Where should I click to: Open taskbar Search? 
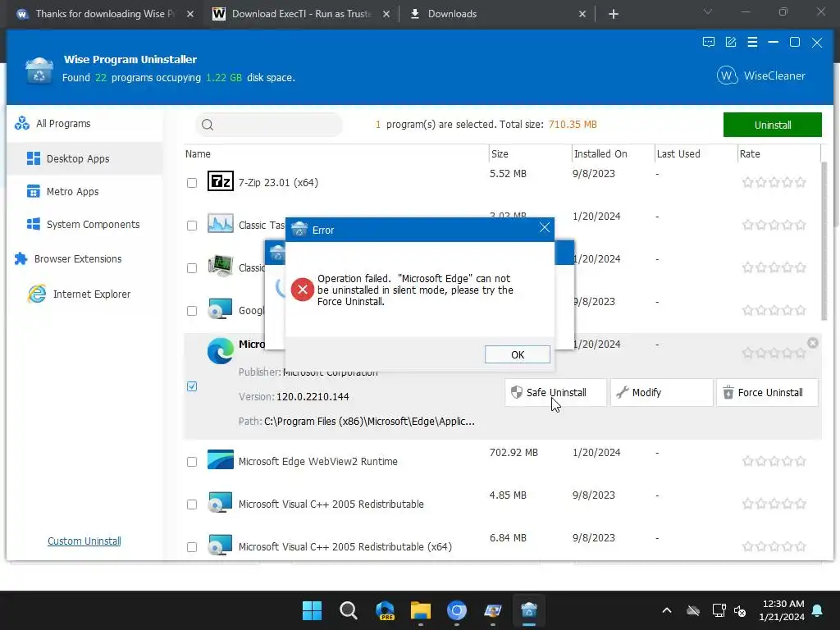click(348, 610)
